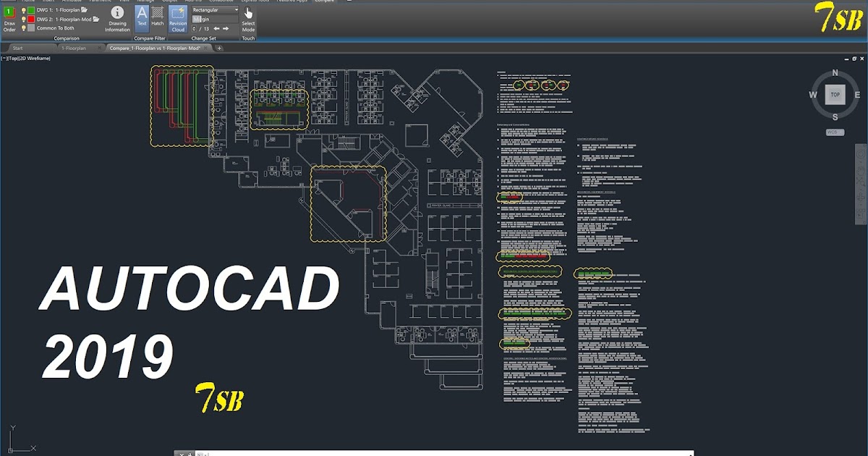The width and height of the screenshot is (868, 456).
Task: Click N on the ViewCube compass
Action: click(835, 72)
